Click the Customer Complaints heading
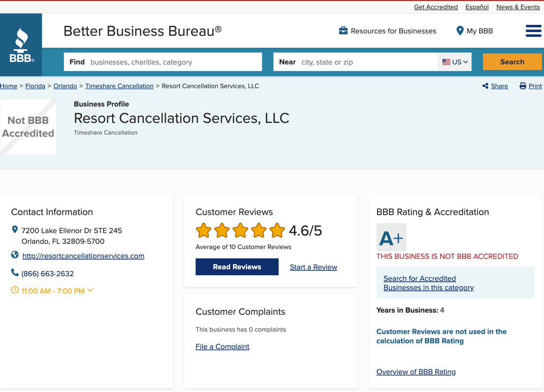This screenshot has height=392, width=544. [x=240, y=312]
